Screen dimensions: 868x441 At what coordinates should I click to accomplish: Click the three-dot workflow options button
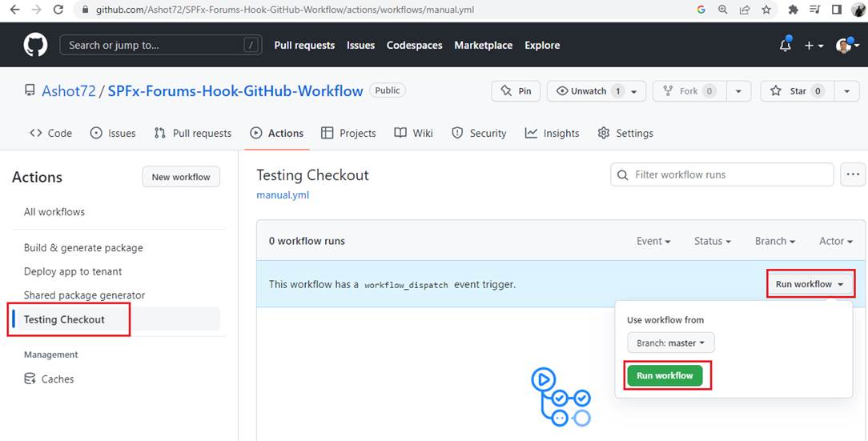pyautogui.click(x=852, y=174)
